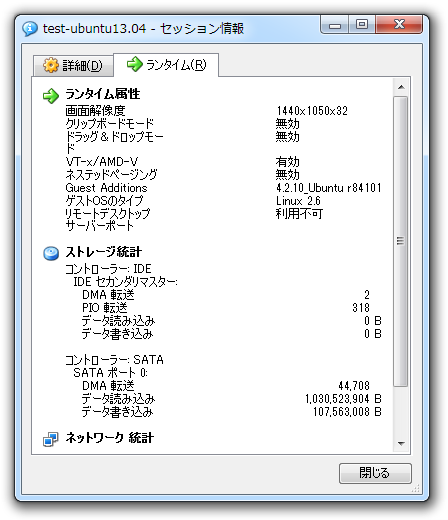Click the Linux 2.6 value
448x520 pixels.
click(298, 201)
